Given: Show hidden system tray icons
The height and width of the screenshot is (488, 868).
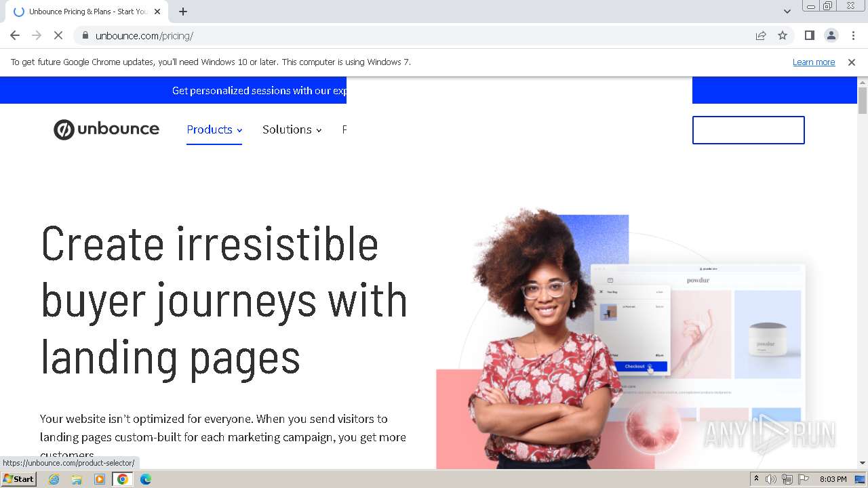Looking at the screenshot, I should coord(756,479).
